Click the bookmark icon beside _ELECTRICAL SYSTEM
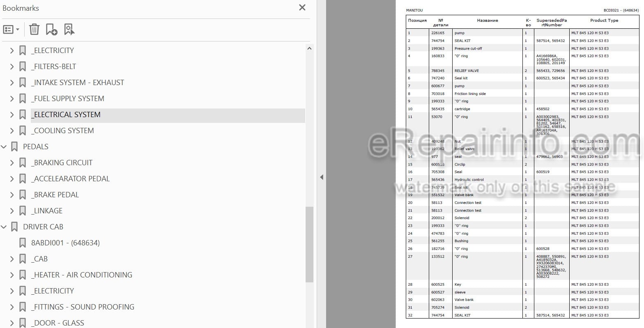The height and width of the screenshot is (328, 644). [x=23, y=115]
